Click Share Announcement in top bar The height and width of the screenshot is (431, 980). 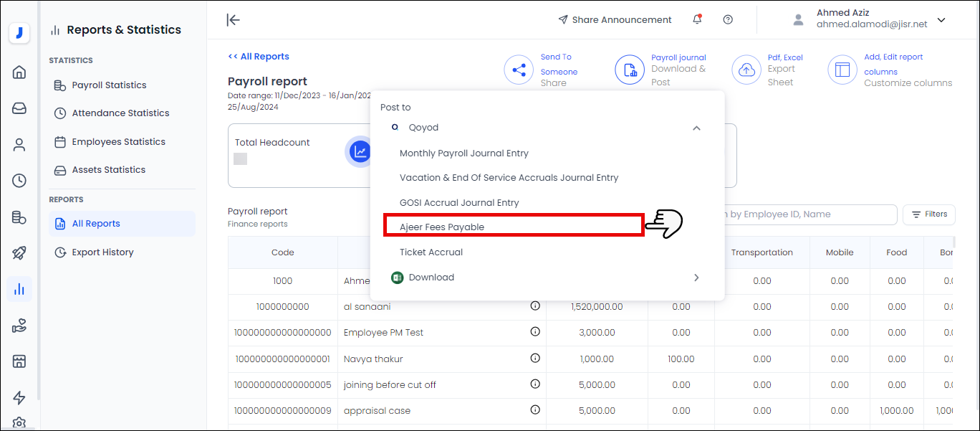(615, 20)
